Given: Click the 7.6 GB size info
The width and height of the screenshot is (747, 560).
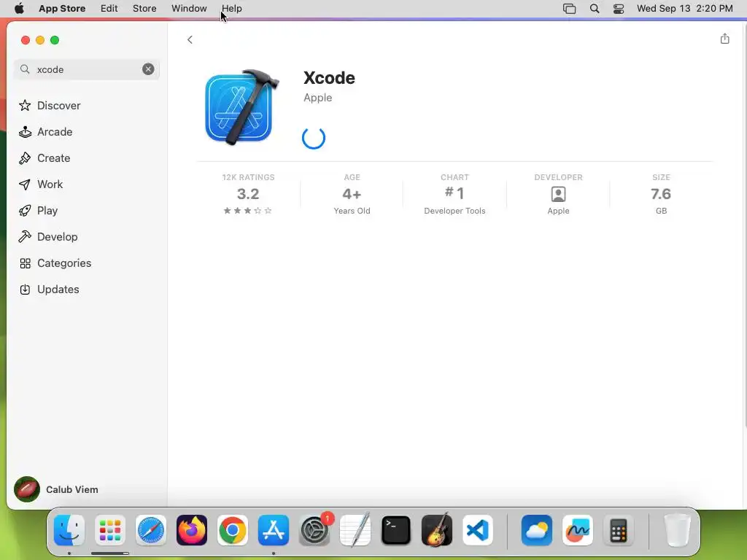Looking at the screenshot, I should pos(661,194).
